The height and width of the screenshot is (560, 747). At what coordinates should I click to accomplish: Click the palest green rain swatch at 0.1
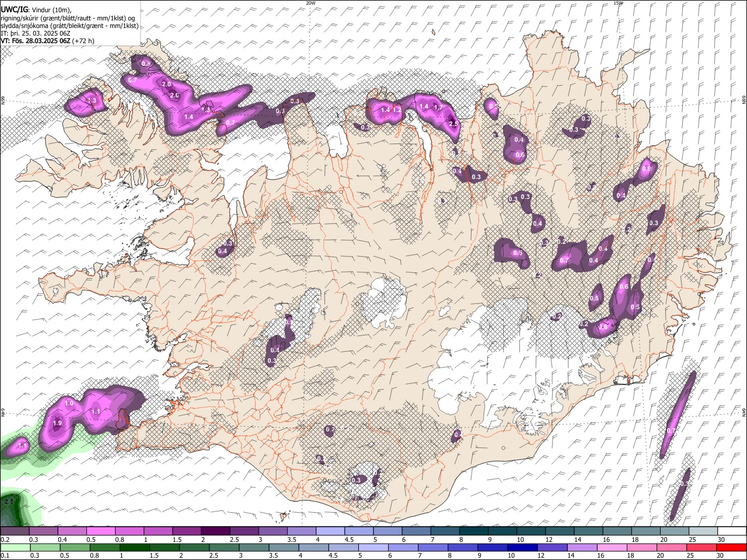pos(15,547)
